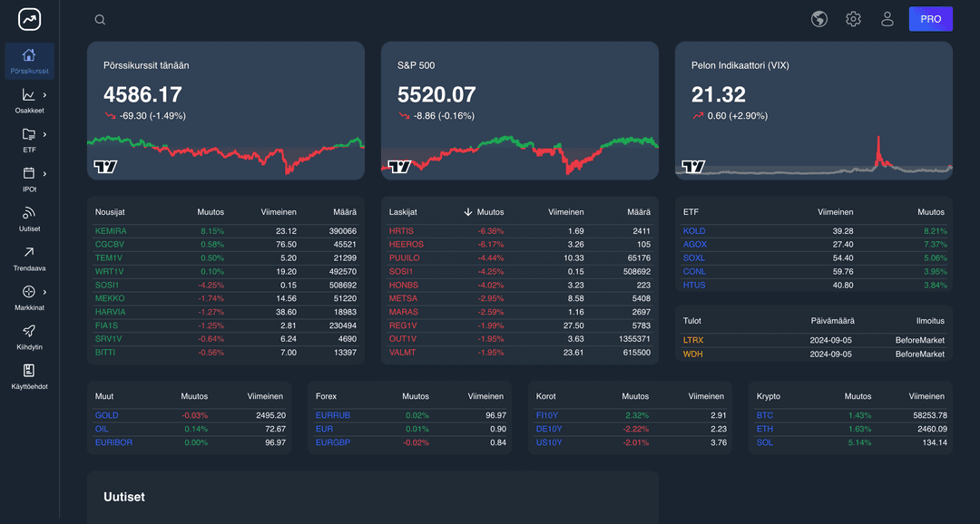Open the Pörssikurssit tänään chart

pyautogui.click(x=226, y=111)
